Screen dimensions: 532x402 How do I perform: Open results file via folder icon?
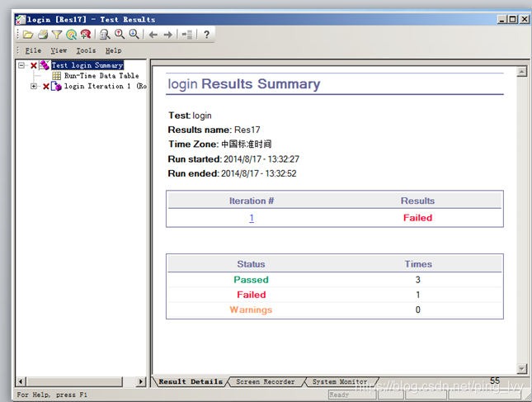click(28, 35)
